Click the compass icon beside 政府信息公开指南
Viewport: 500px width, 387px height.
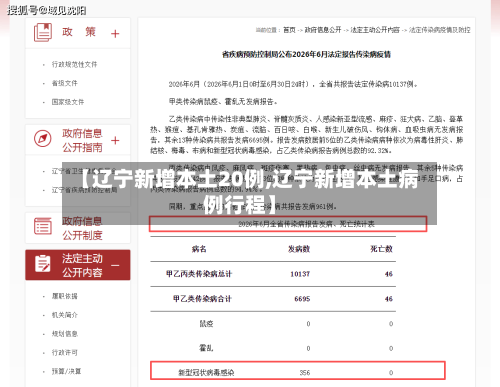click(x=43, y=138)
